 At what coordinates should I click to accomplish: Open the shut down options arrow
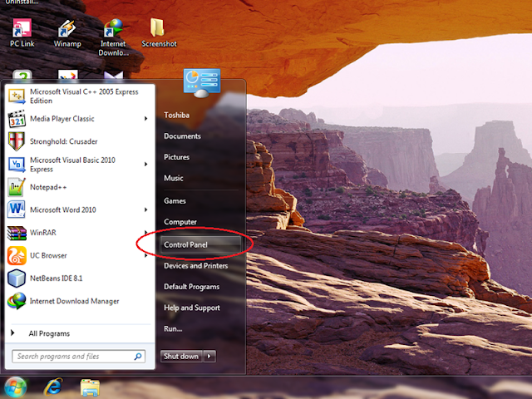coord(209,357)
